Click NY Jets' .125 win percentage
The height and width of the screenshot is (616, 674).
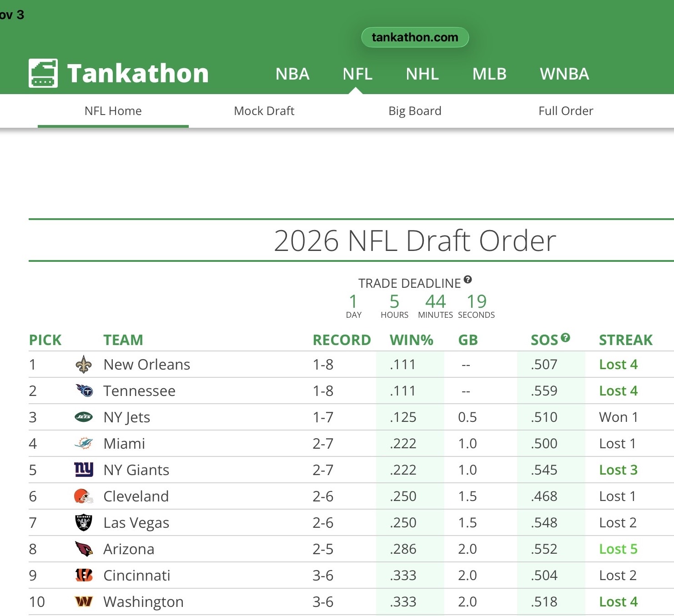[x=403, y=417]
